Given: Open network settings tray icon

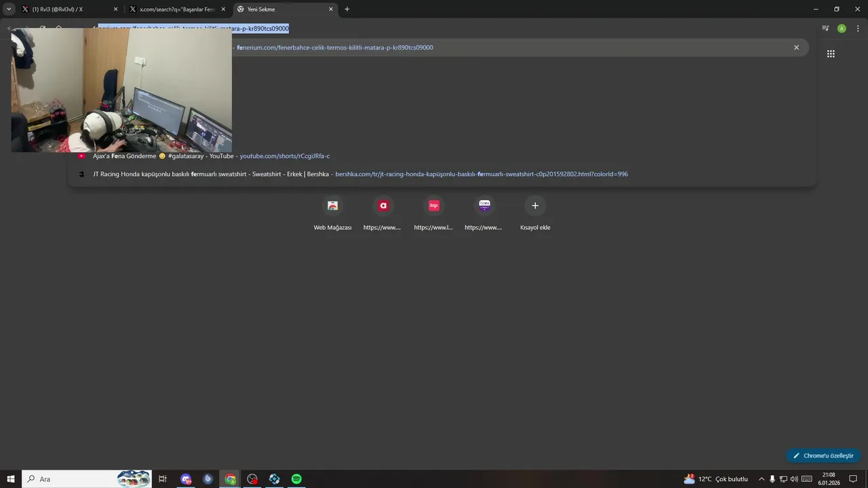Looking at the screenshot, I should [x=783, y=479].
